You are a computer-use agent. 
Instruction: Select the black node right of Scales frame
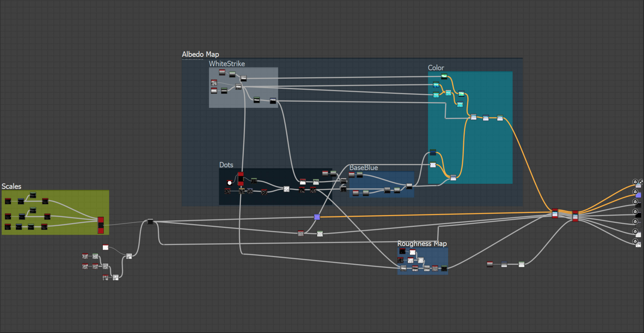tap(150, 222)
